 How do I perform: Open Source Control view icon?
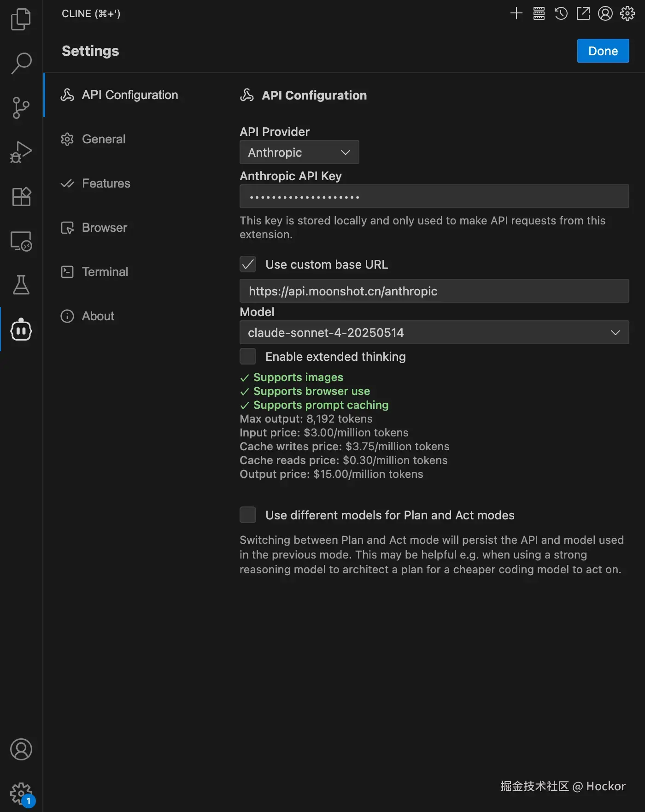(21, 107)
